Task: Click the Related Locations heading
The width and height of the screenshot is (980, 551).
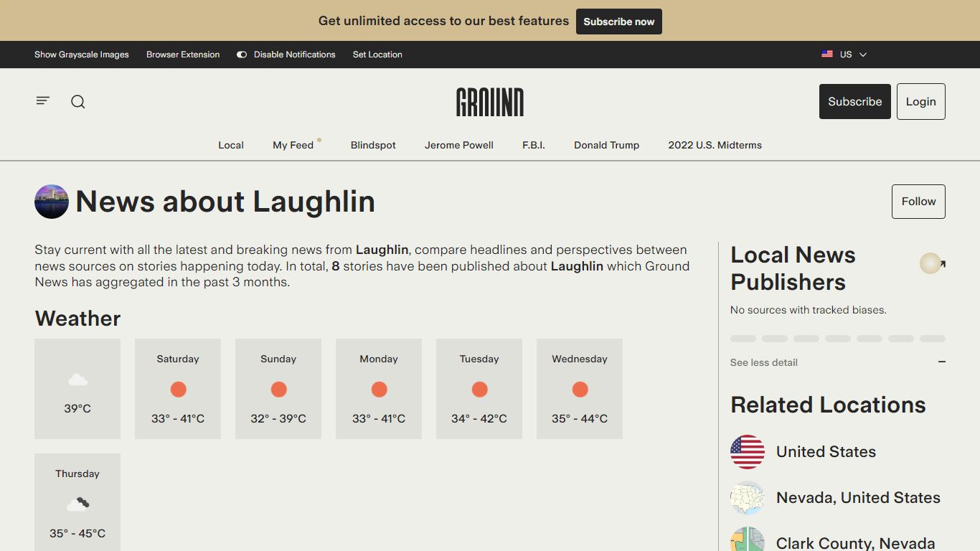Action: (828, 405)
